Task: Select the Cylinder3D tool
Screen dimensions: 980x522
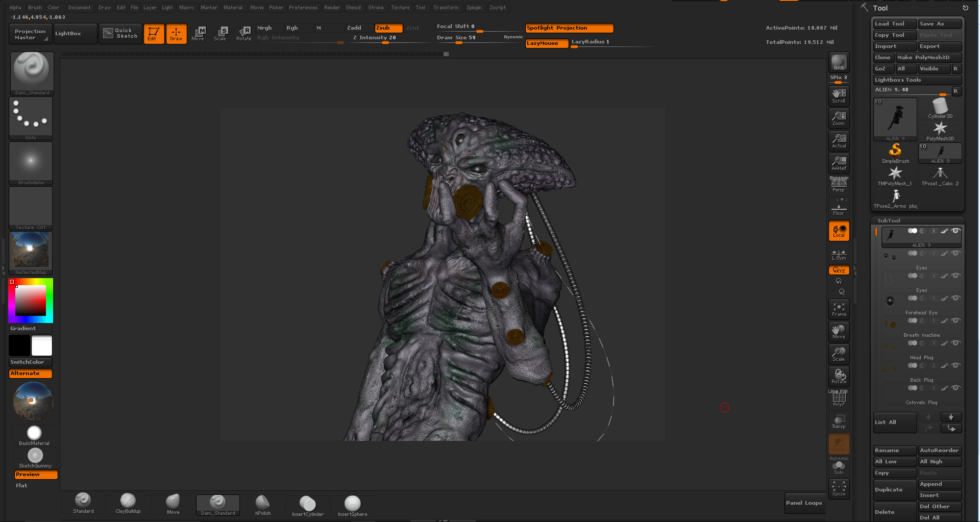Action: (940, 108)
